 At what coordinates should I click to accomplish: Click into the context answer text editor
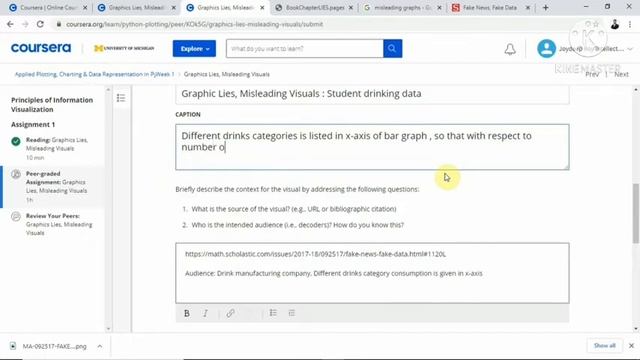[372, 273]
